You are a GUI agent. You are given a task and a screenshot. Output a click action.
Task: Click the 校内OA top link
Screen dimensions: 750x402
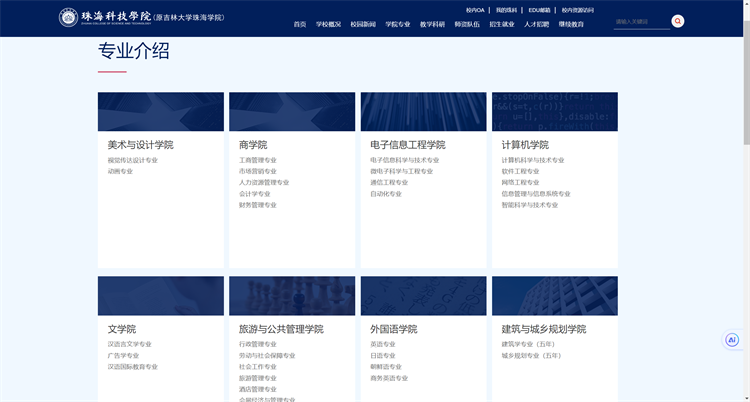(475, 9)
